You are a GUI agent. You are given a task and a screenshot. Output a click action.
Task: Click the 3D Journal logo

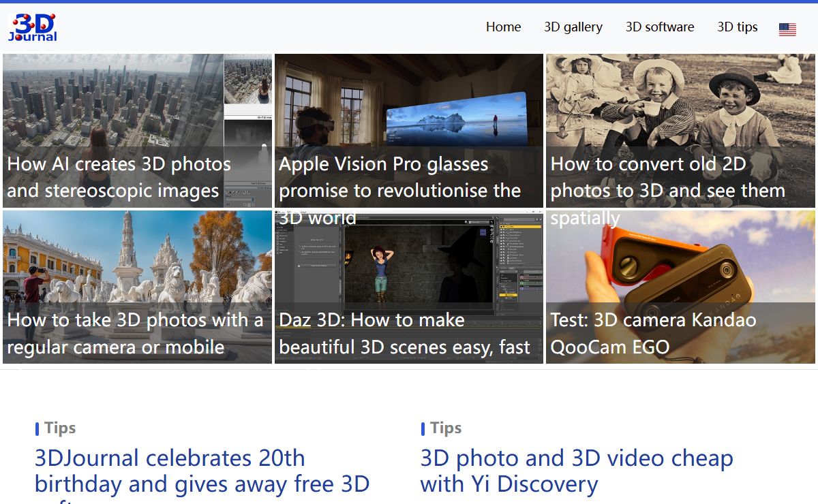[x=33, y=27]
